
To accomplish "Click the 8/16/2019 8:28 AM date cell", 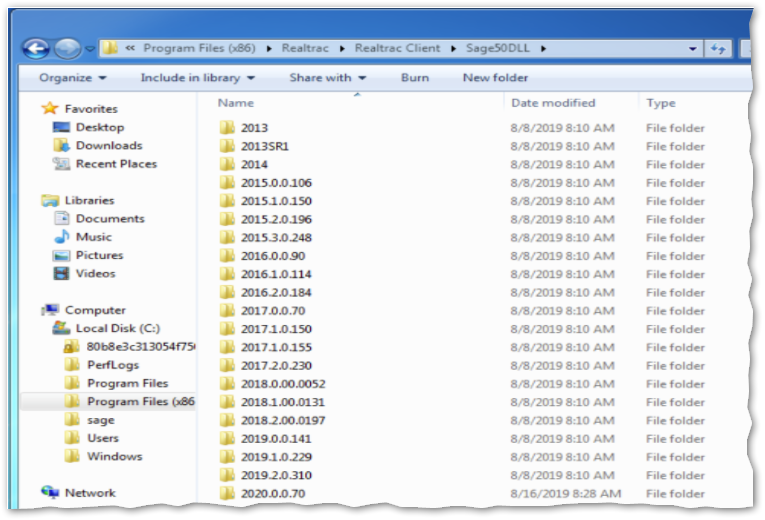I will click(x=565, y=494).
